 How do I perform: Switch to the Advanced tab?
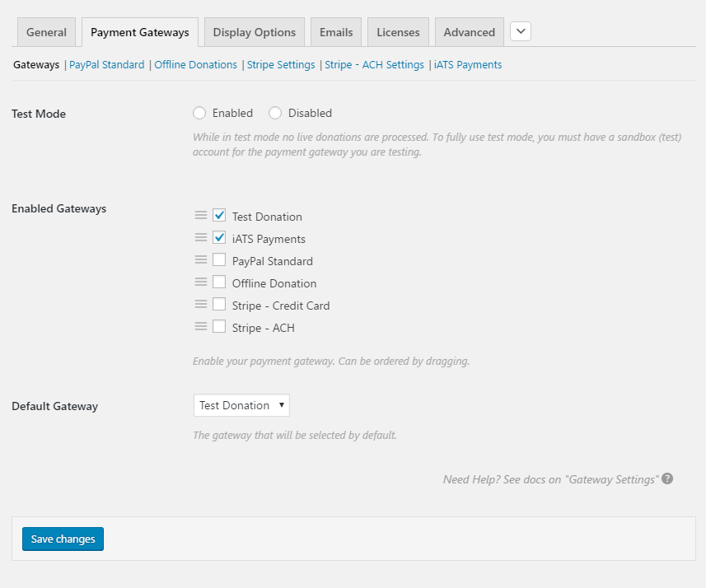(470, 32)
